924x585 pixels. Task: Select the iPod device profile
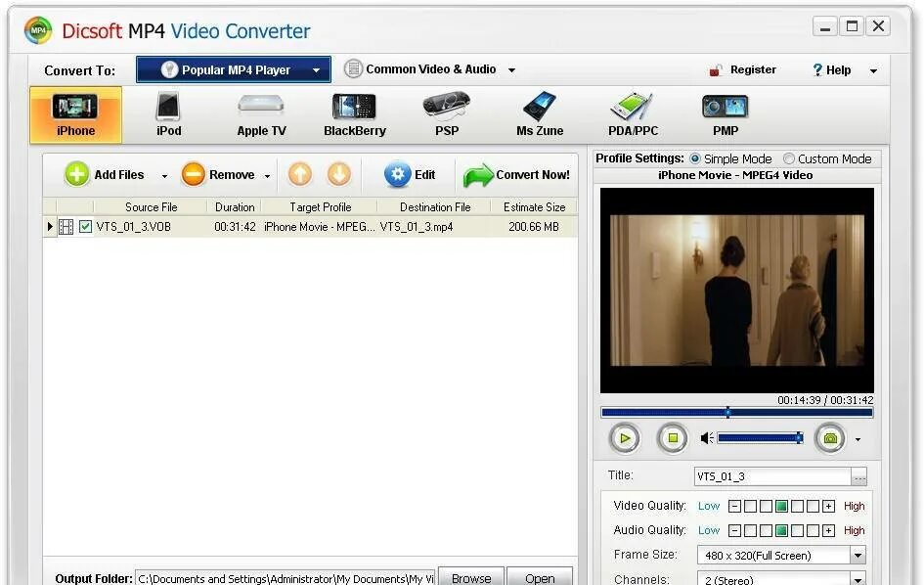168,114
